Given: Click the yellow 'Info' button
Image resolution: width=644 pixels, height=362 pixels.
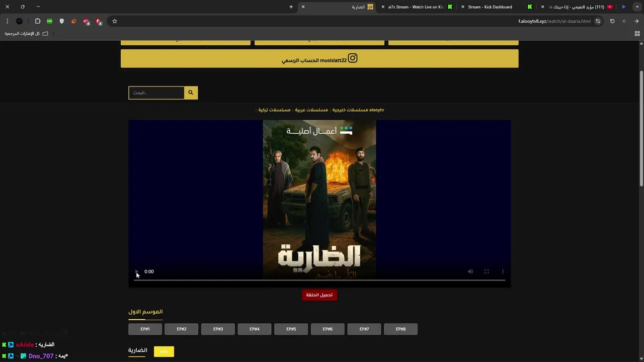Looking at the screenshot, I should point(164,351).
